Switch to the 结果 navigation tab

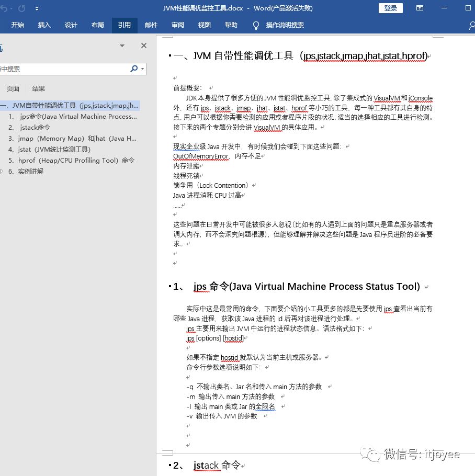pyautogui.click(x=39, y=88)
